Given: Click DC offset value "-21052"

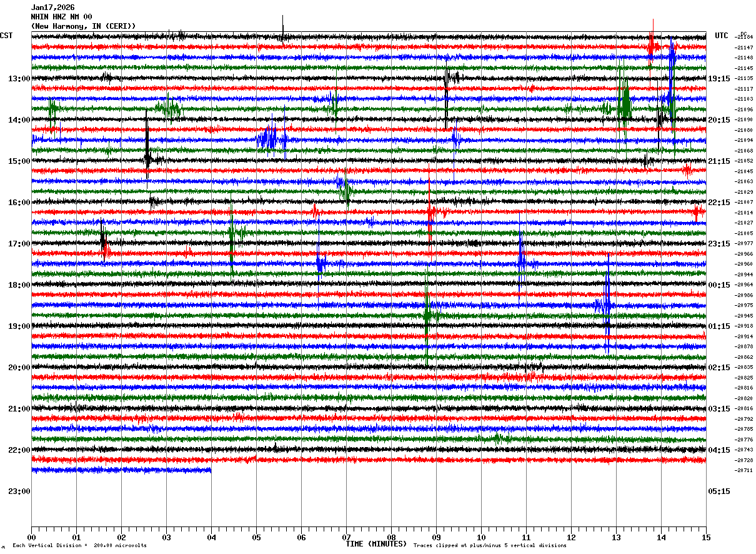Looking at the screenshot, I should 744,161.
